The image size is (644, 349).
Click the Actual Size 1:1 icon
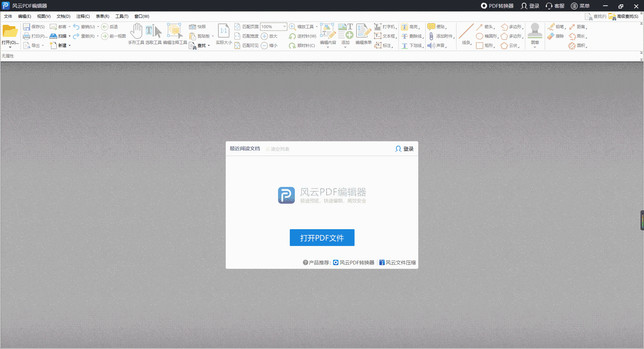tap(224, 31)
